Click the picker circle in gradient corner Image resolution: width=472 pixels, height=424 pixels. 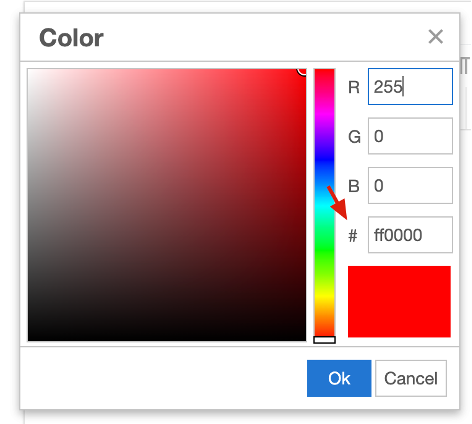[x=302, y=71]
